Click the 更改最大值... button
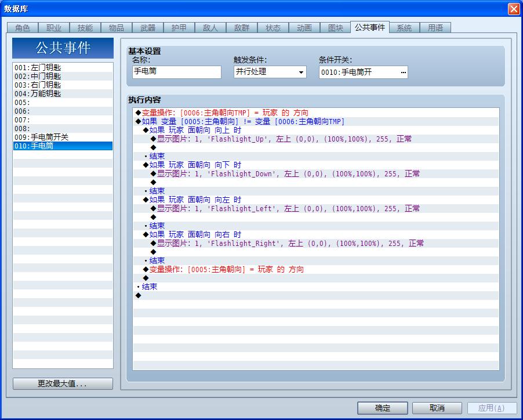 pos(63,383)
